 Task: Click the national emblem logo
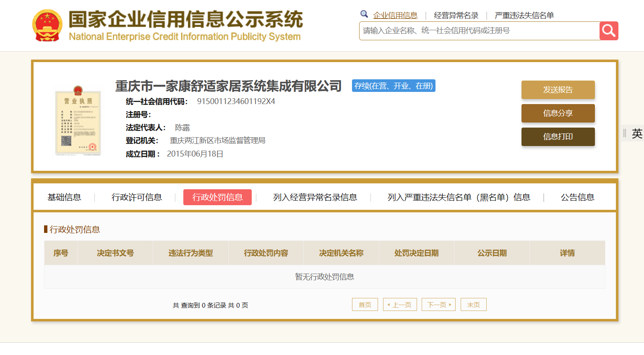[x=47, y=26]
